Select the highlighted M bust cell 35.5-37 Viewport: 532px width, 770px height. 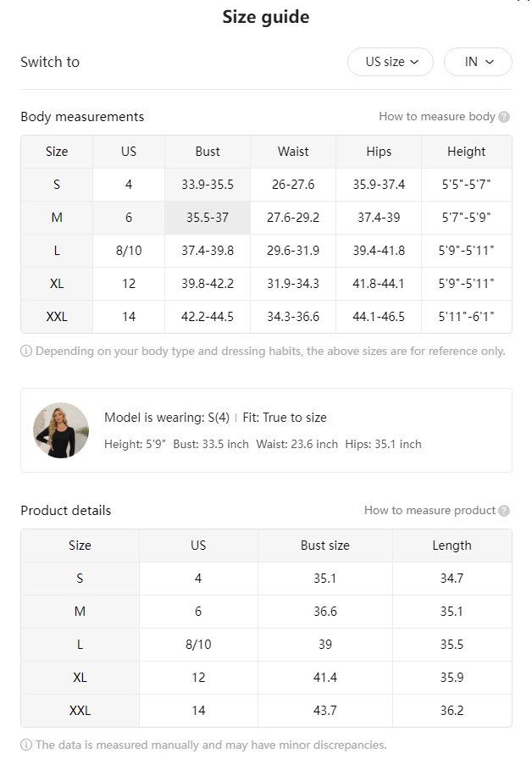tap(208, 218)
